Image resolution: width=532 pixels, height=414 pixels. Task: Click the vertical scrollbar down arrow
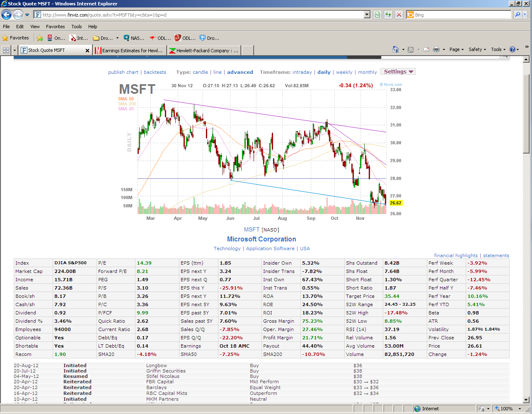pyautogui.click(x=527, y=400)
